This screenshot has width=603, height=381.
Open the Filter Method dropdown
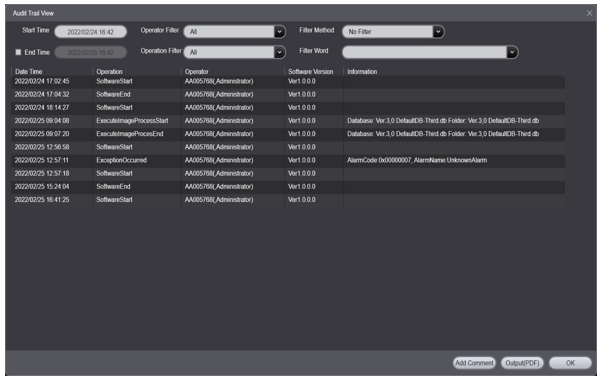438,32
